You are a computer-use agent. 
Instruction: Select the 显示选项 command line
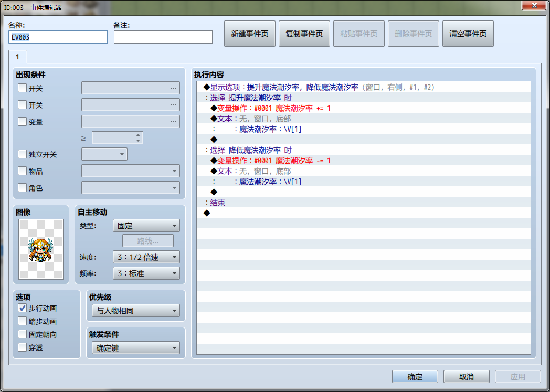[364, 87]
